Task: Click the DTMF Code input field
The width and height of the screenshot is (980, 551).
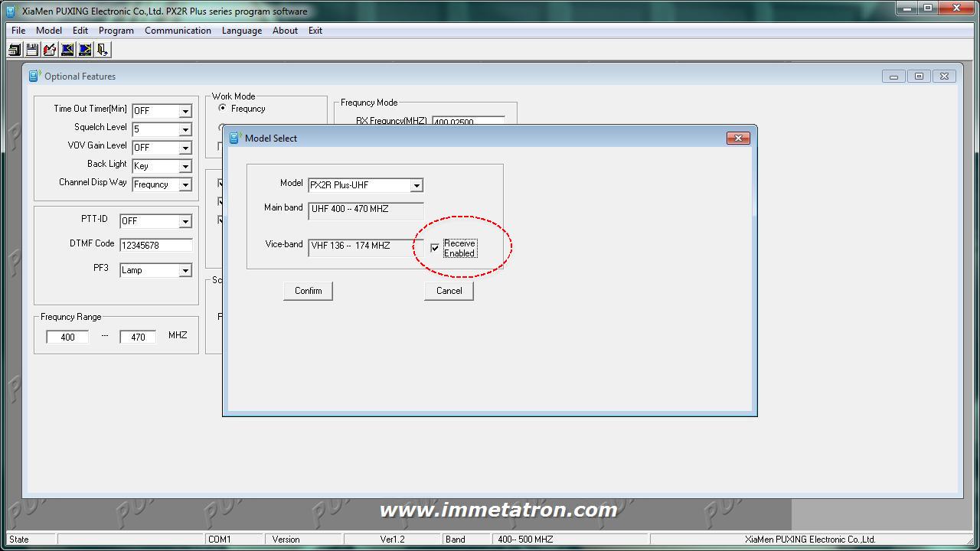Action: click(156, 246)
